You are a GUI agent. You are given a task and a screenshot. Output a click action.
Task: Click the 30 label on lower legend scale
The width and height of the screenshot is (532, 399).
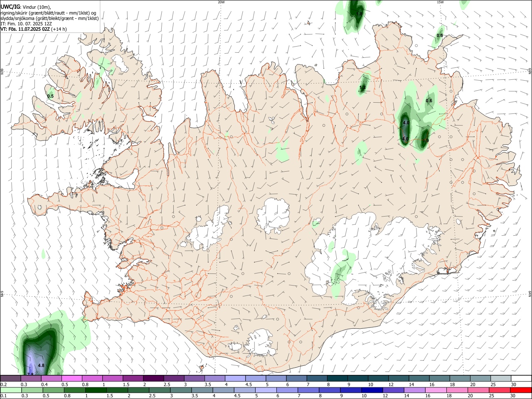point(513,396)
